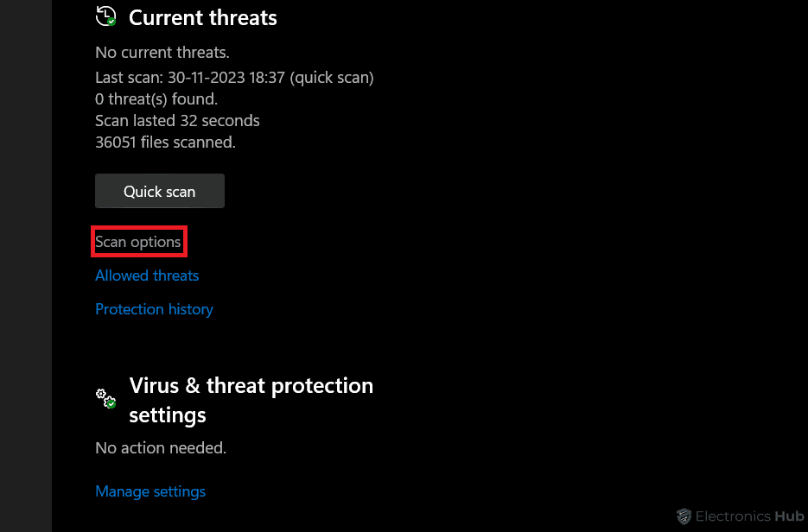Click the Electronics Hub shield logo
The height and width of the screenshot is (532, 808).
[684, 516]
